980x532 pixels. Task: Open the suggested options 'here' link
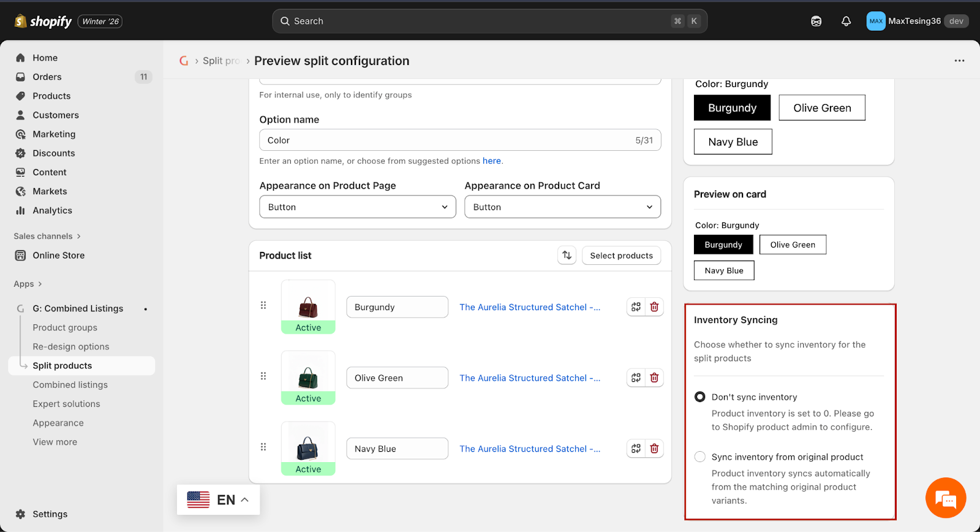491,161
